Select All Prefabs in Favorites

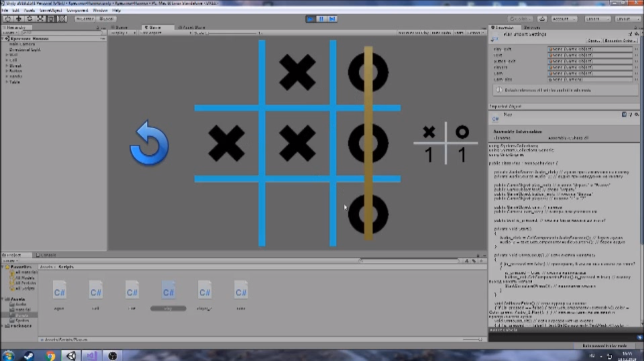(x=24, y=283)
